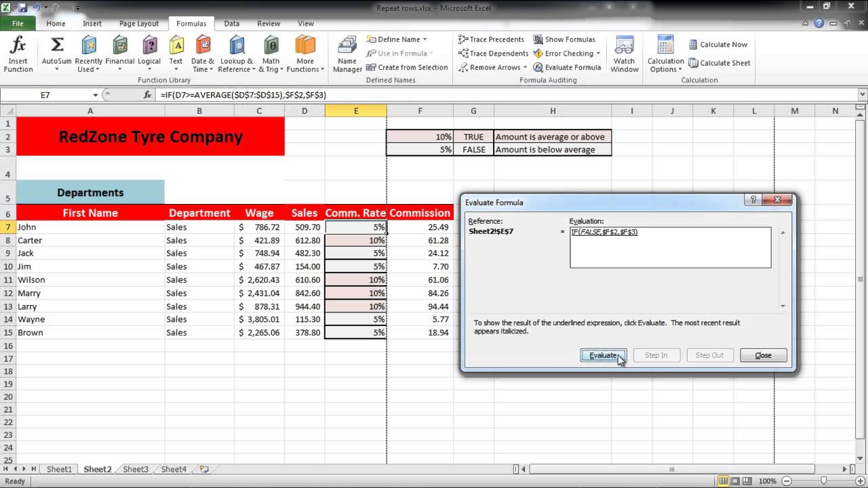Click the horizontal scrollbar thumb
The height and width of the screenshot is (488, 868).
coord(671,469)
